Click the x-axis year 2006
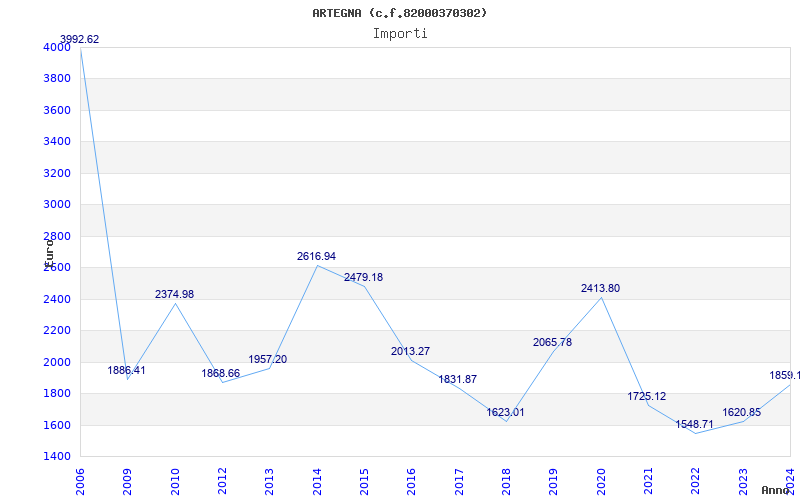The width and height of the screenshot is (800, 500). 80,482
